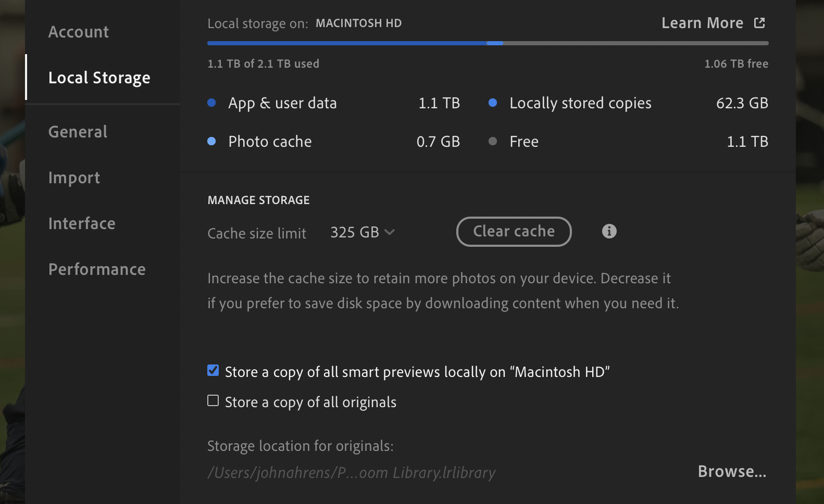Click the info icon beside Clear cache
The width and height of the screenshot is (824, 504).
(609, 231)
